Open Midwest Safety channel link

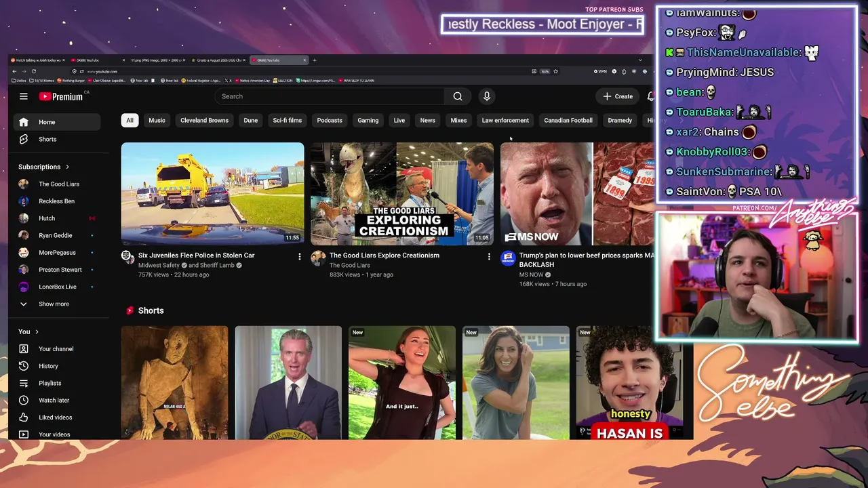tap(159, 266)
